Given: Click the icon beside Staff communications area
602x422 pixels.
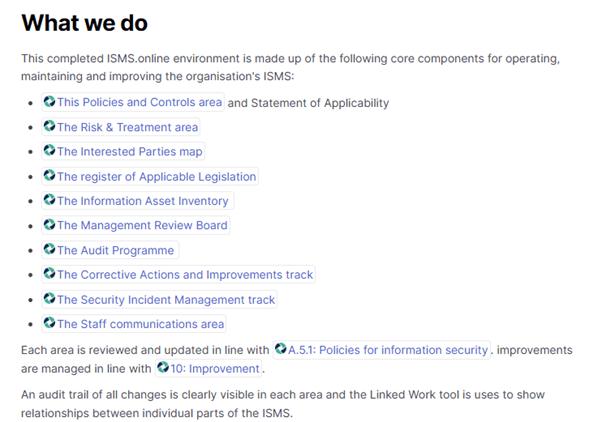Looking at the screenshot, I should tap(50, 323).
